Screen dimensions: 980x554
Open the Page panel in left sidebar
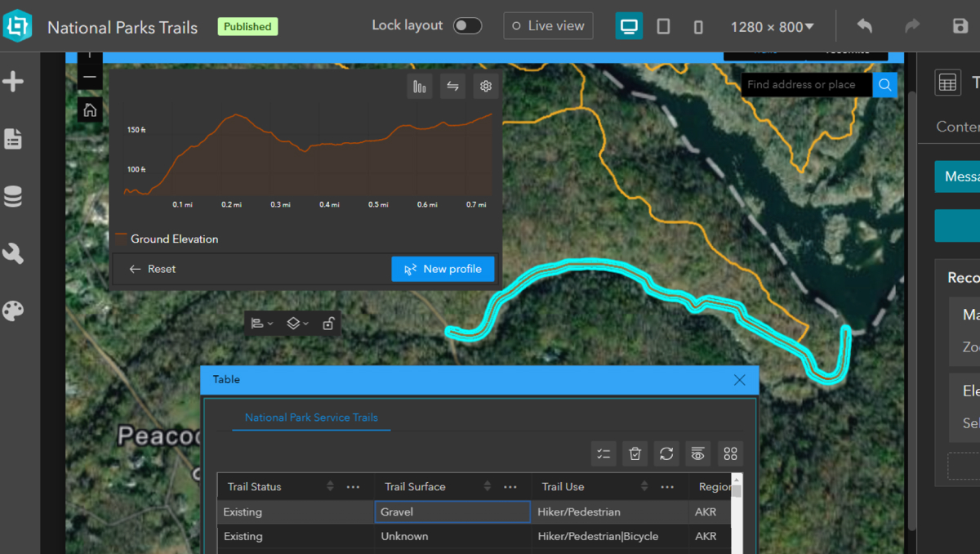[13, 139]
